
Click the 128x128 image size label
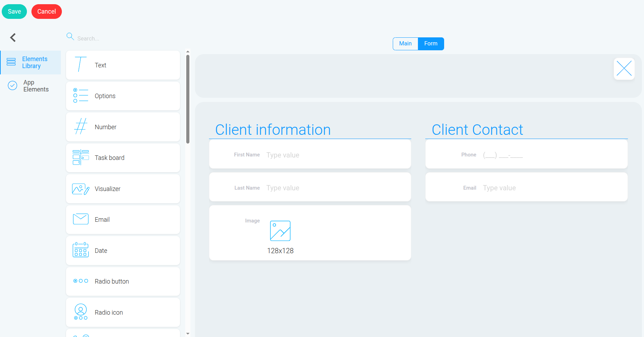(280, 251)
